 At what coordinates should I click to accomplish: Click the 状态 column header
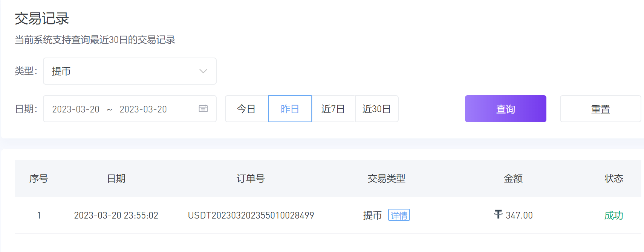pos(614,178)
